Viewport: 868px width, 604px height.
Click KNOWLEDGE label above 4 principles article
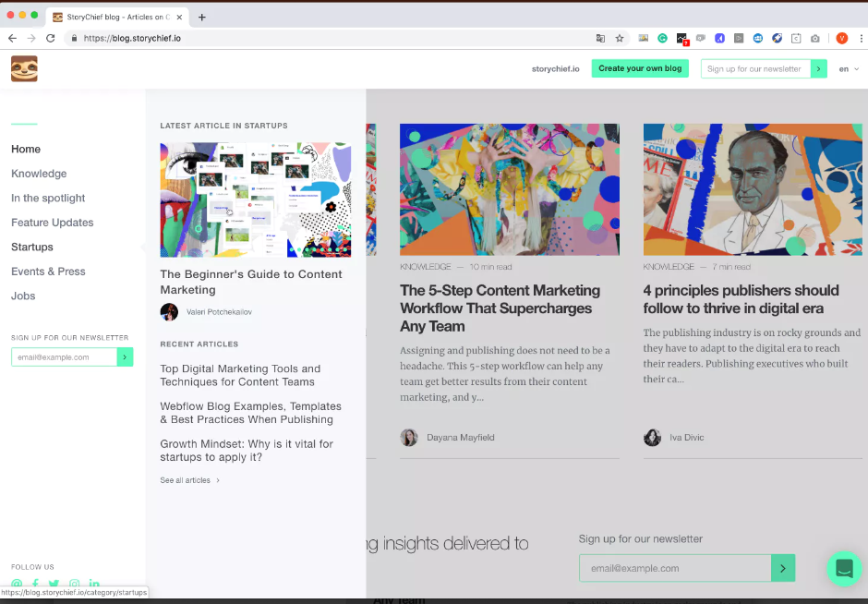tap(669, 267)
